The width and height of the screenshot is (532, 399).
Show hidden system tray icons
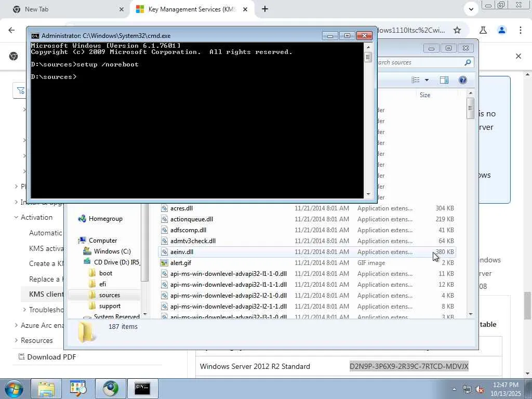454,390
